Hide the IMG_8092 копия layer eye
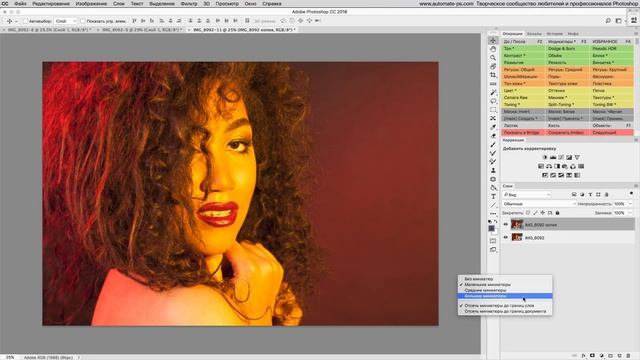640x360 pixels. click(x=506, y=224)
